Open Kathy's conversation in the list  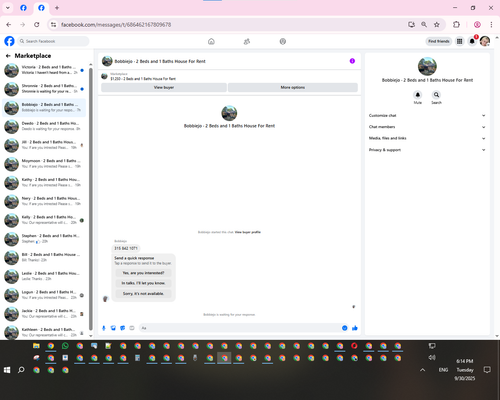coord(44,182)
